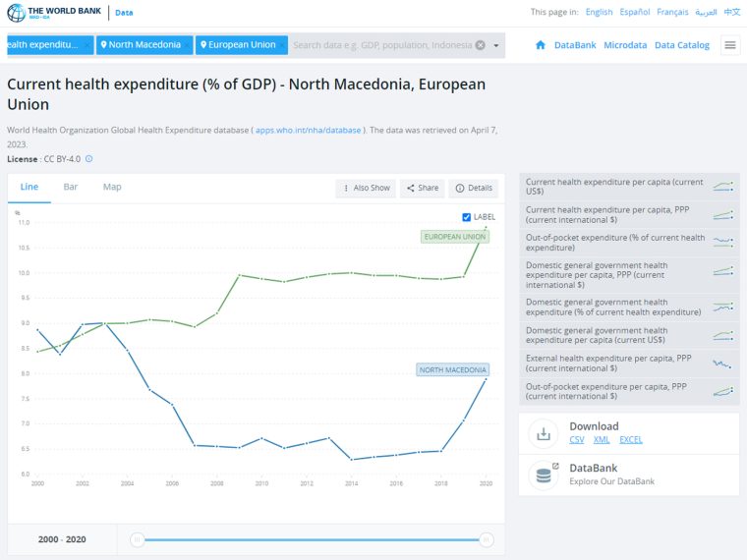Image resolution: width=747 pixels, height=560 pixels.
Task: Switch to the Bar chart tab
Action: pos(71,187)
